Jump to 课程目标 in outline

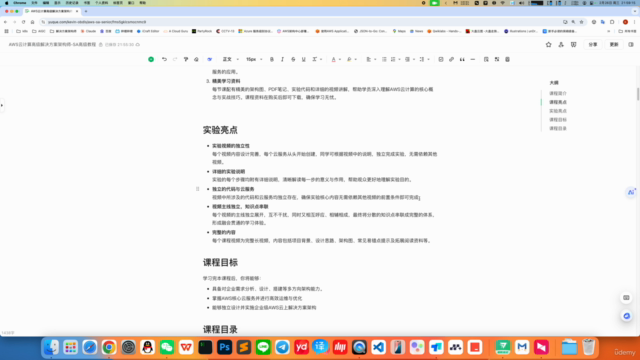click(x=558, y=120)
